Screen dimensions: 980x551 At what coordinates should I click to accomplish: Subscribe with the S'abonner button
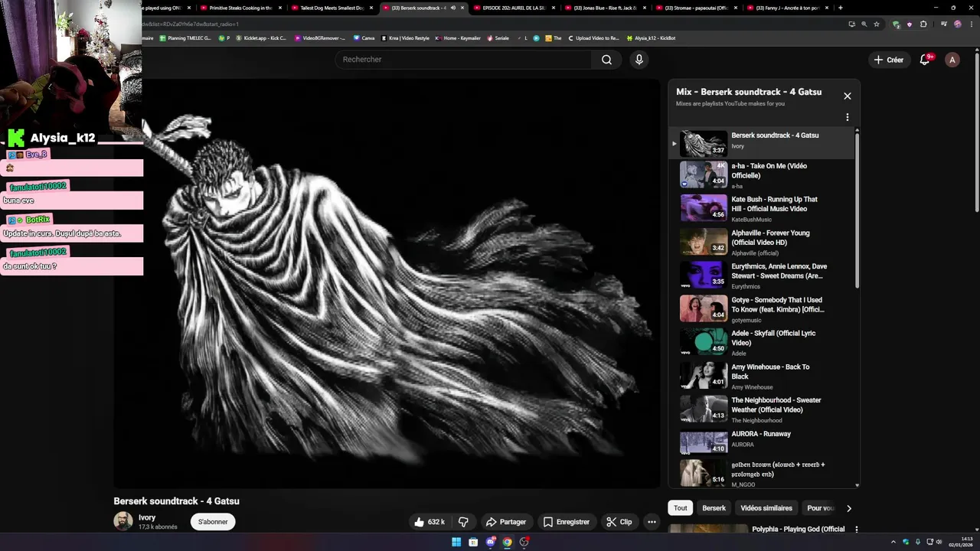tap(213, 522)
